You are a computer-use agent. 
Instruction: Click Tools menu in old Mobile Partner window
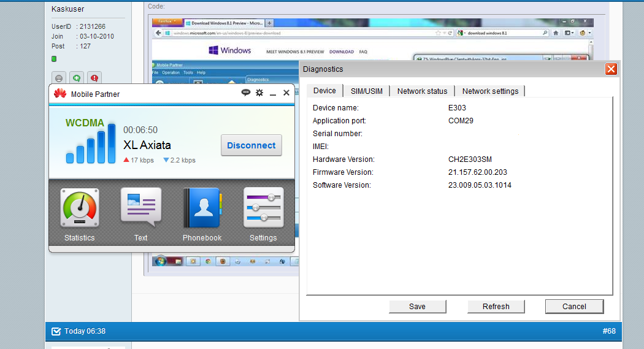188,72
